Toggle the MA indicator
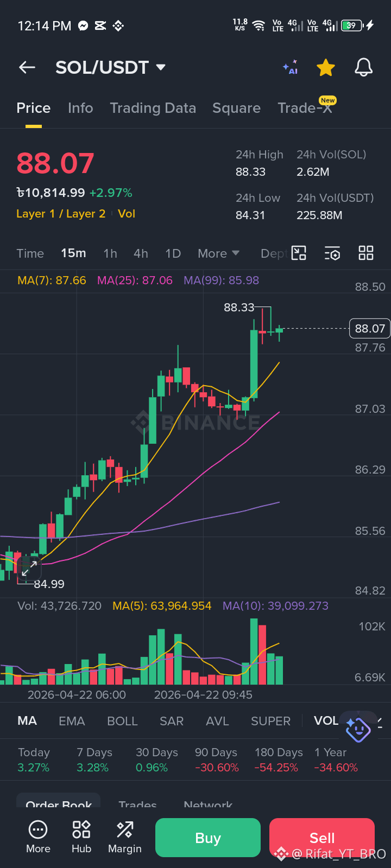 (27, 721)
